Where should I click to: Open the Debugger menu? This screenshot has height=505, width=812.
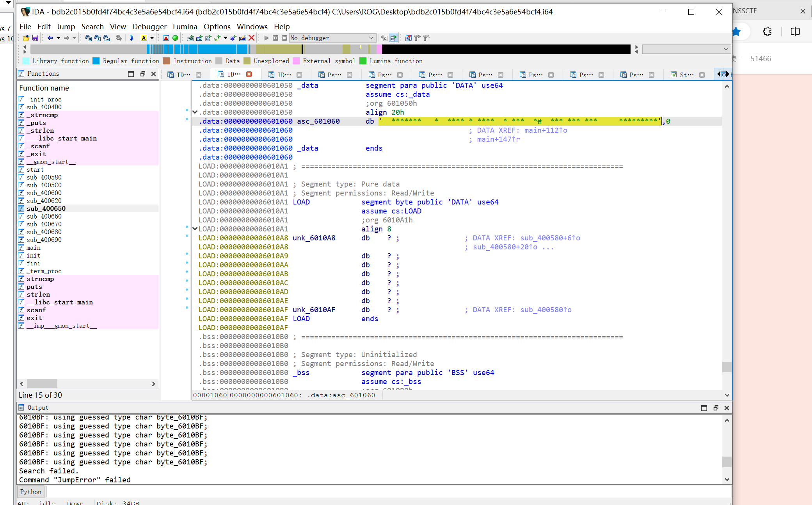click(149, 27)
